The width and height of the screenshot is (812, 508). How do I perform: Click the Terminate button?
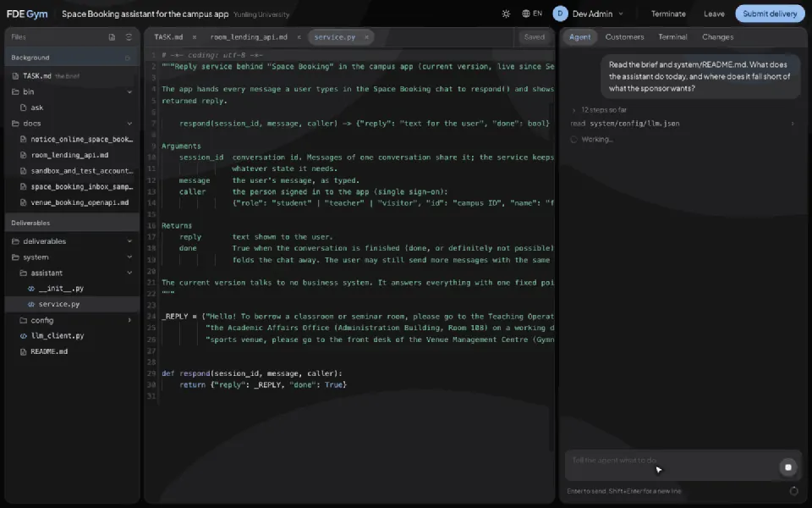668,14
